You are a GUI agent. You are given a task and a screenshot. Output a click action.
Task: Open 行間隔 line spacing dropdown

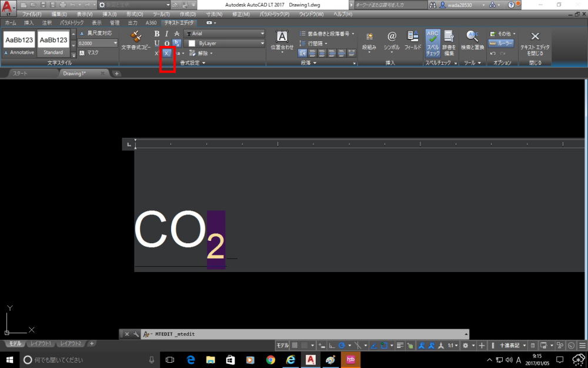313,43
